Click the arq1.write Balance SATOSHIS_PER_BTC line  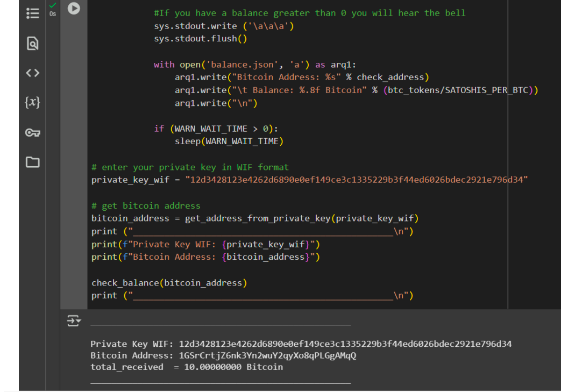[x=357, y=90]
